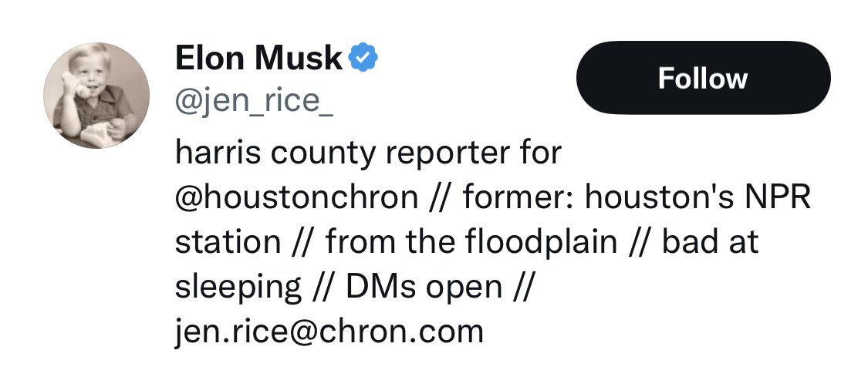Click the blue verified checkmark badge
This screenshot has height=377, width=868.
pos(363,58)
